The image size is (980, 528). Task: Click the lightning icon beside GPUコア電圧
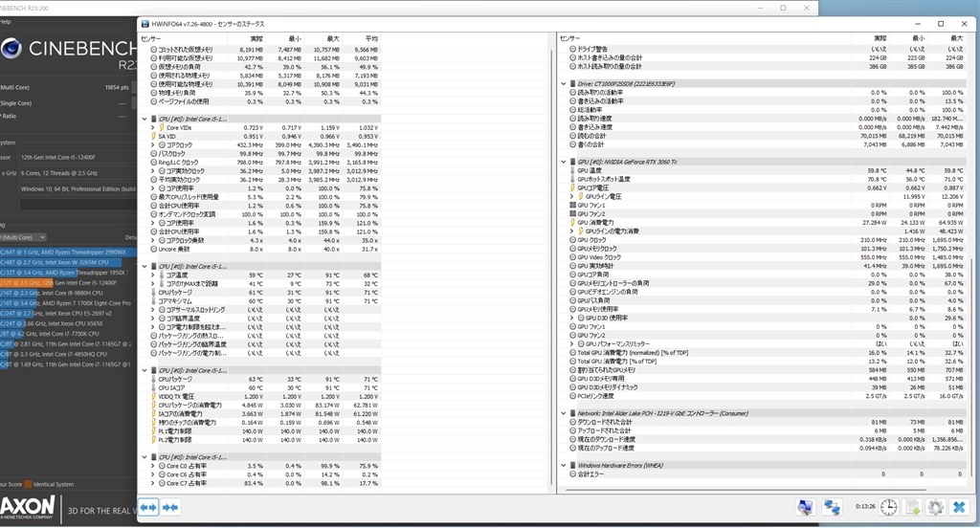click(572, 188)
